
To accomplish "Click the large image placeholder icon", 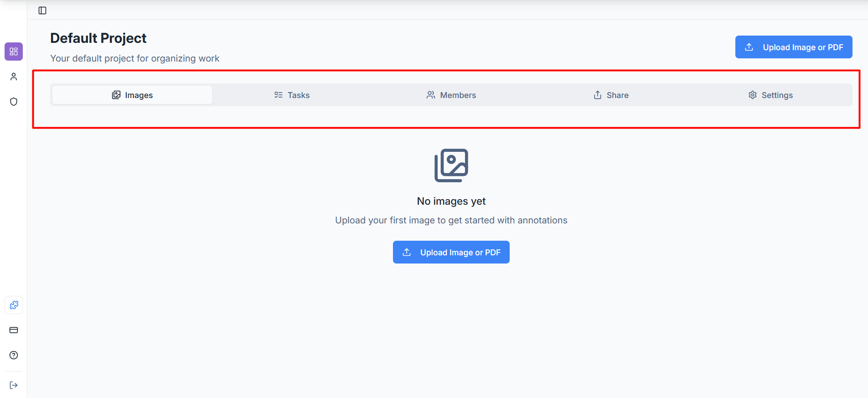I will [451, 165].
